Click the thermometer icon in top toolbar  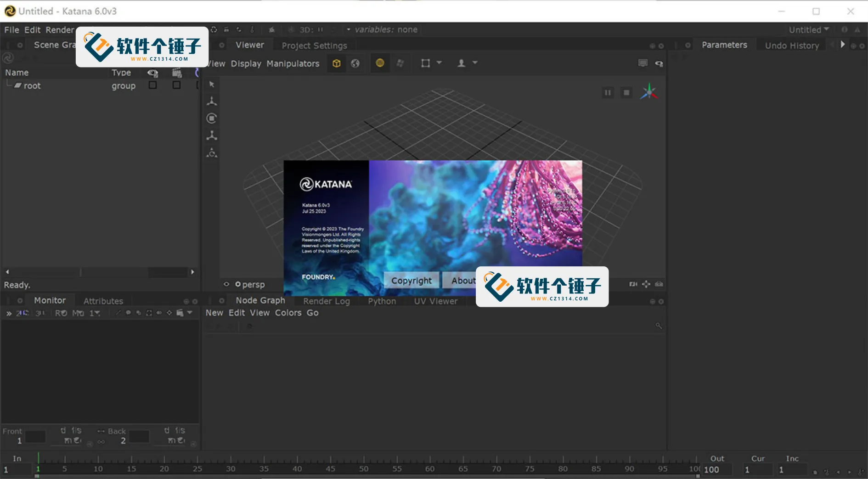(252, 29)
